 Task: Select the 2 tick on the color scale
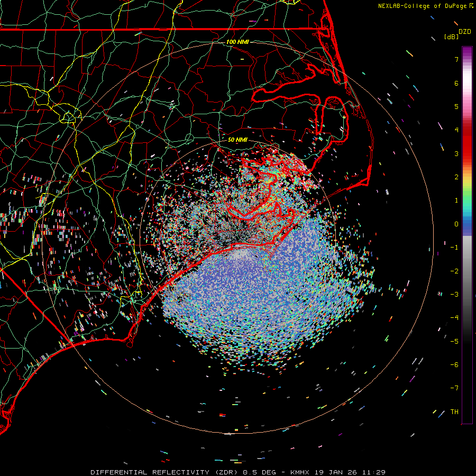pyautogui.click(x=456, y=177)
